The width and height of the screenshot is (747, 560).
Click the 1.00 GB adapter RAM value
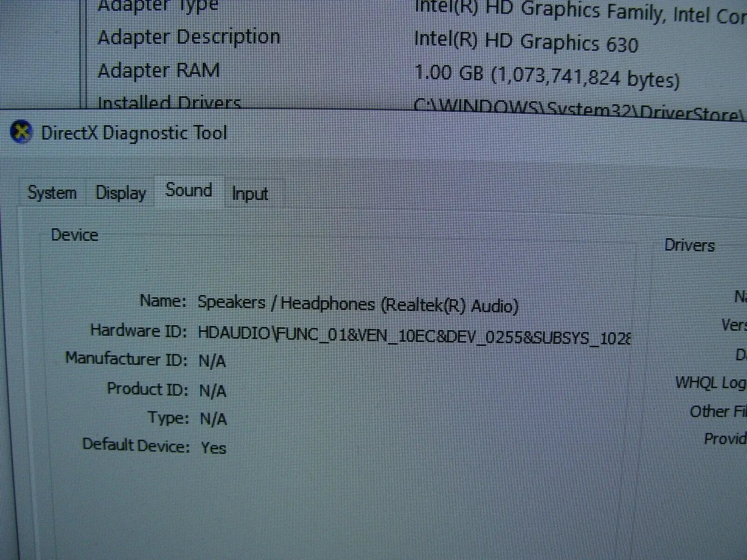(547, 77)
